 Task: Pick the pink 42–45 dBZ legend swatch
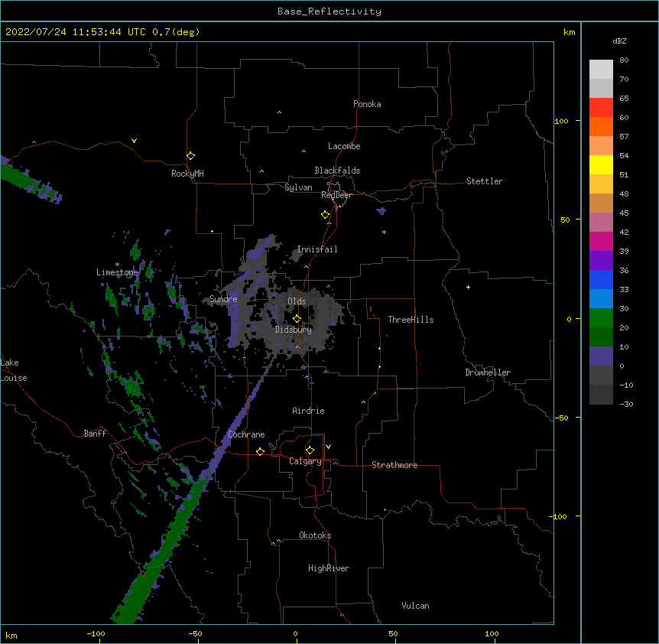pyautogui.click(x=601, y=223)
